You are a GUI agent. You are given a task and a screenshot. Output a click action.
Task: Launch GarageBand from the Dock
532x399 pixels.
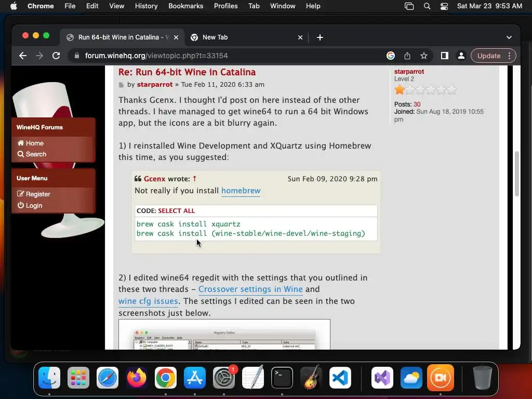pos(311,378)
